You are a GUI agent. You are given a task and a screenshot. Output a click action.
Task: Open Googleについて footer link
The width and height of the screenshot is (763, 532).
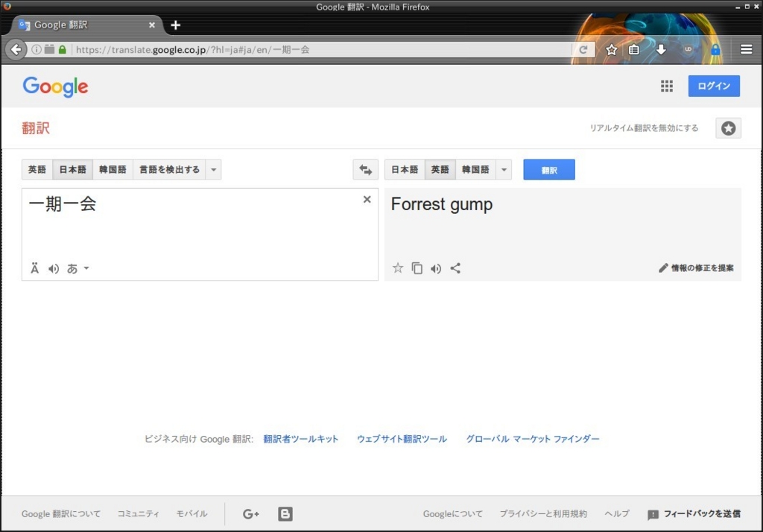[452, 513]
